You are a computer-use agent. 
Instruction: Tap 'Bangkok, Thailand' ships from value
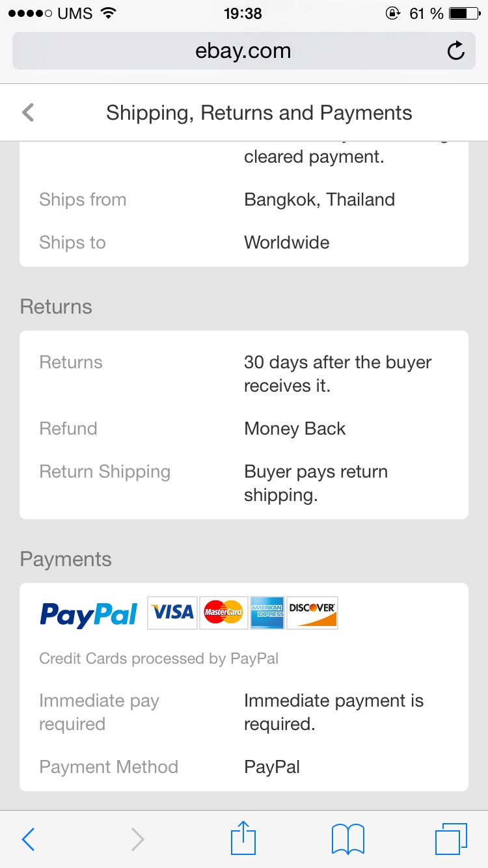click(x=319, y=199)
